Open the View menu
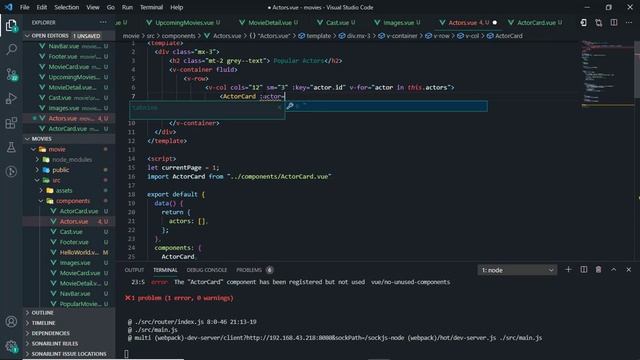 [x=93, y=7]
